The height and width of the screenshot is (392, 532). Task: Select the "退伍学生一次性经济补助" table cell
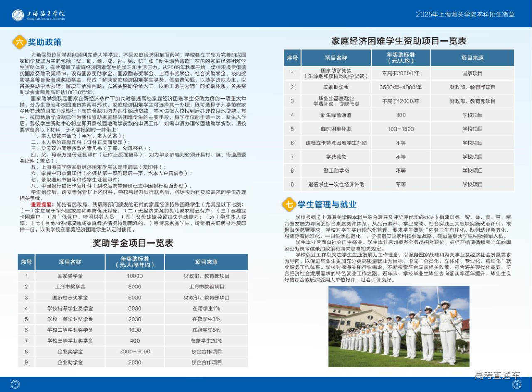pos(336,185)
